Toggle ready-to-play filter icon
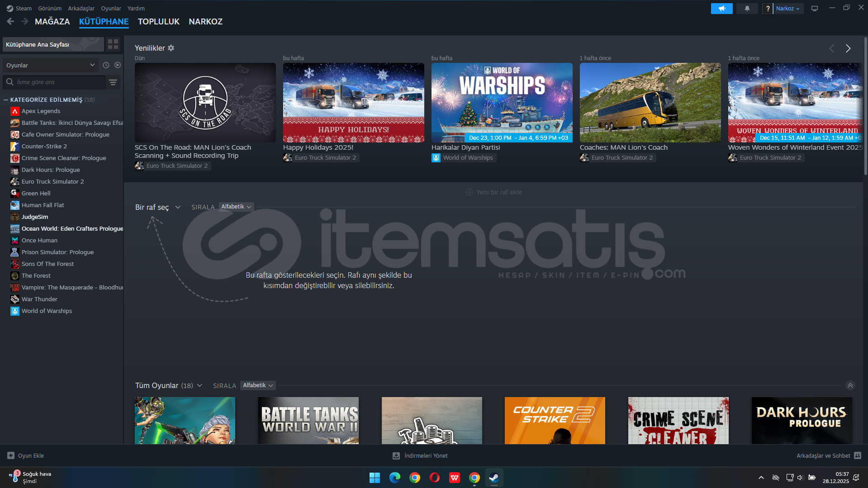Viewport: 868px width, 488px height. pos(118,65)
